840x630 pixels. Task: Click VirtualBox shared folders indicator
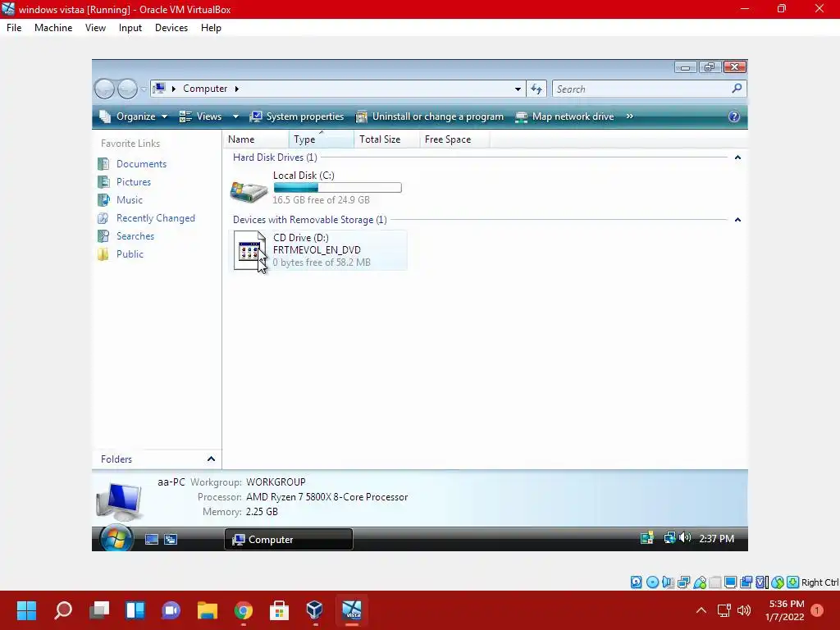point(715,582)
